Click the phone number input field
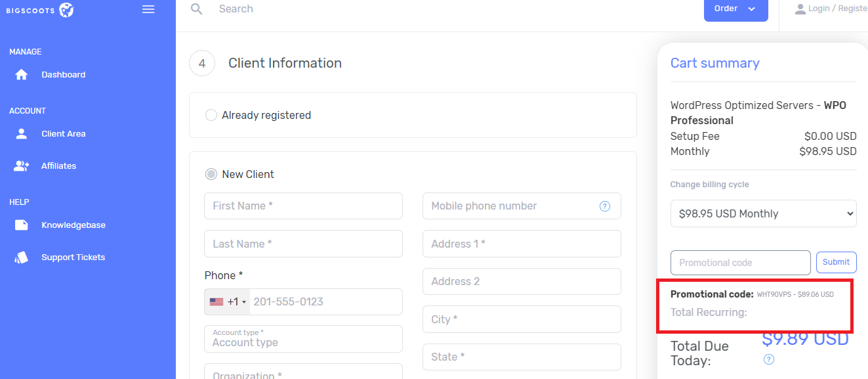The image size is (868, 379). click(326, 302)
